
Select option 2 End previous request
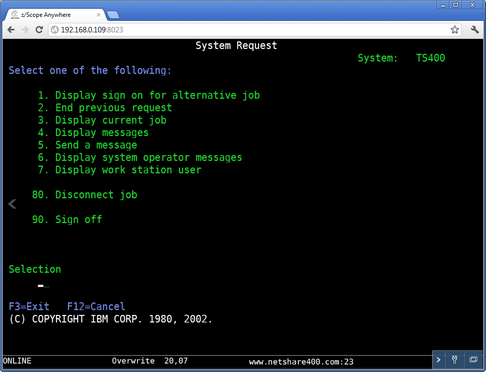[x=105, y=108]
